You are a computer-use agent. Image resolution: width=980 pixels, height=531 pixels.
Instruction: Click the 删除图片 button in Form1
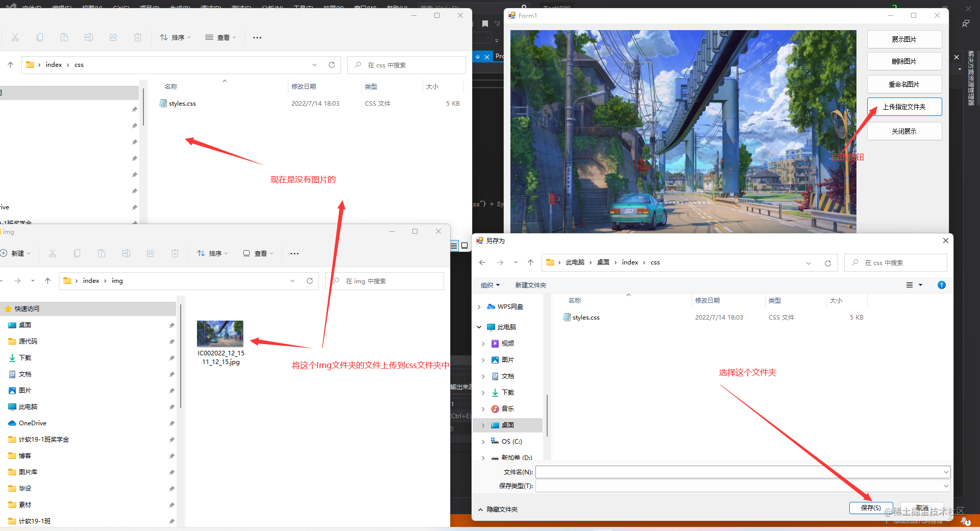click(904, 61)
